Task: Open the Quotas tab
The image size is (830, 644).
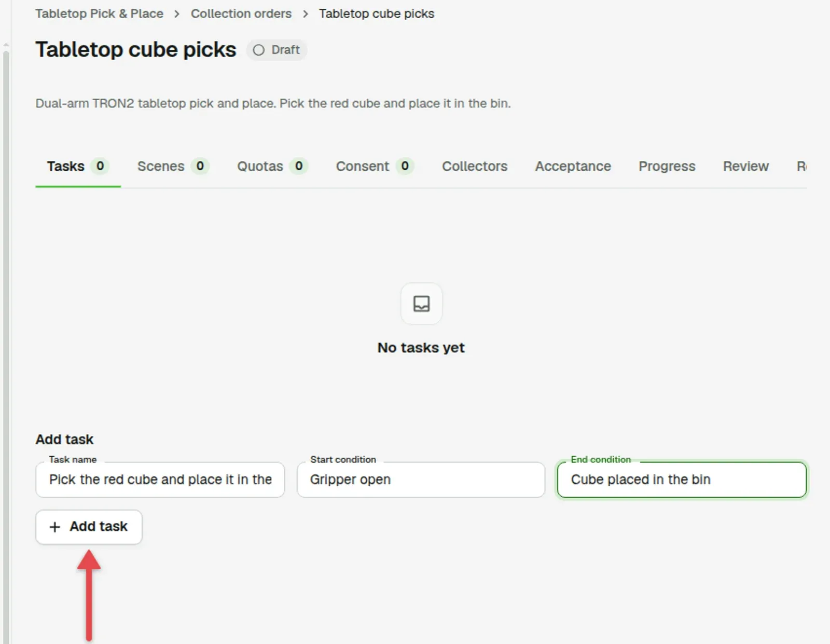Action: (x=273, y=166)
